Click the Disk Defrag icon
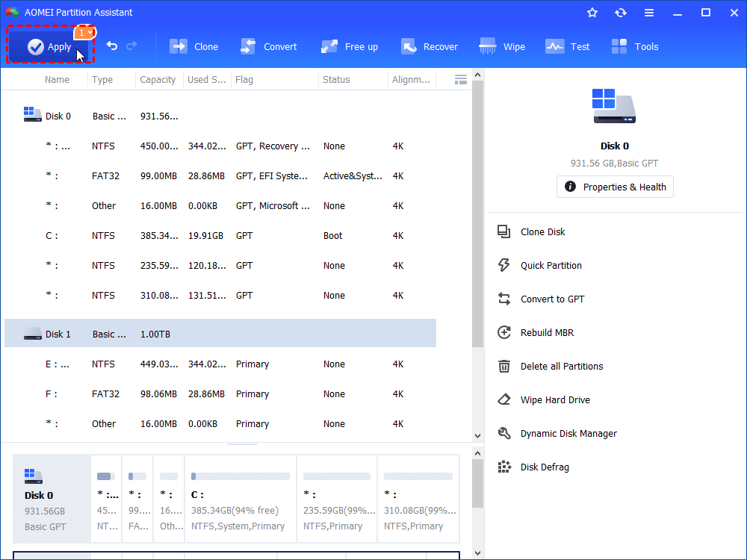 504,467
